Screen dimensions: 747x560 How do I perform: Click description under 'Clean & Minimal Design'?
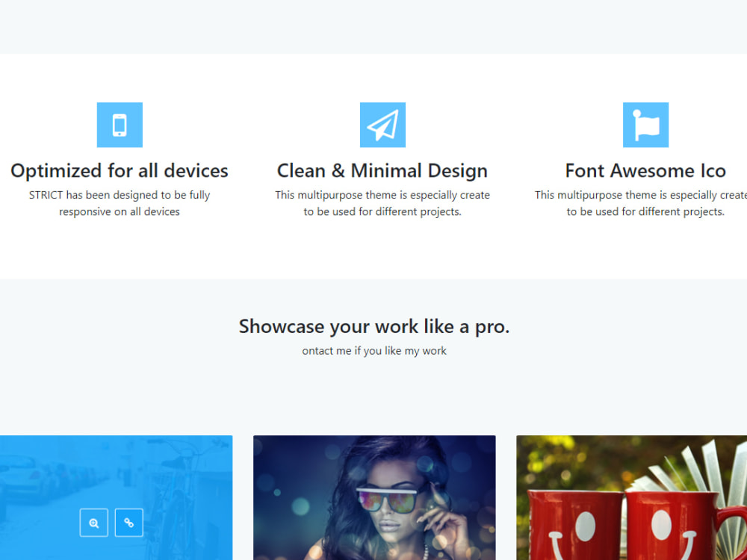point(382,203)
